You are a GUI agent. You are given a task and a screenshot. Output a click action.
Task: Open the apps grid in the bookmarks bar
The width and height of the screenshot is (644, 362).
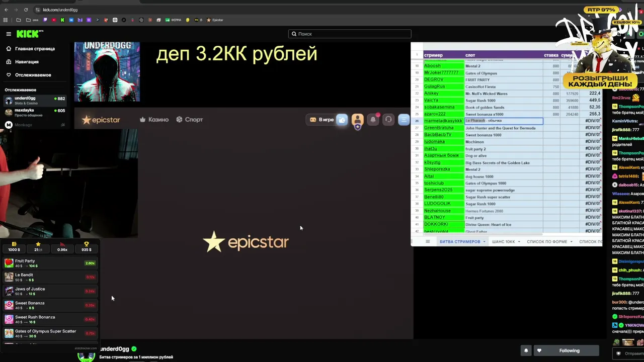click(6, 20)
